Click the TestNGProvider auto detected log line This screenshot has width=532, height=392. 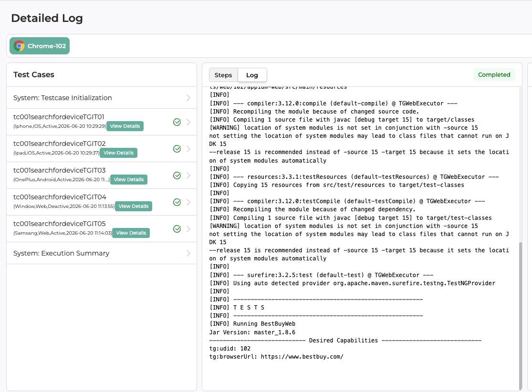(352, 283)
